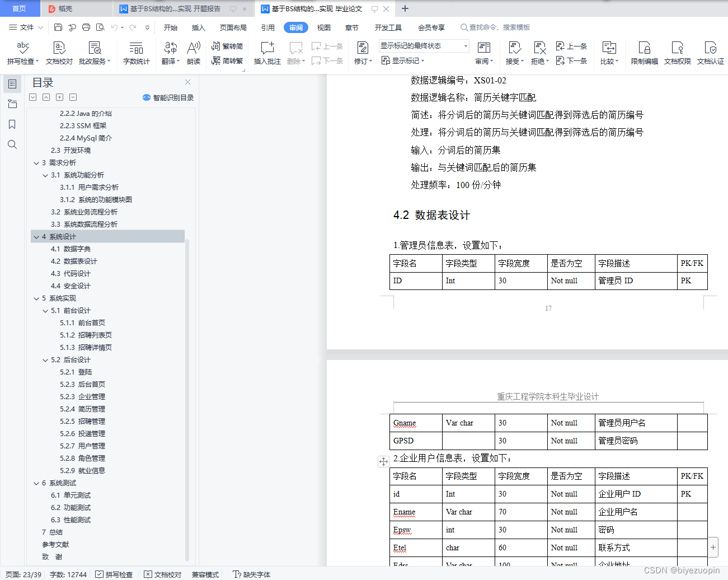This screenshot has width=728, height=580.
Task: Open the bookmark sidebar icon
Action: tap(12, 124)
